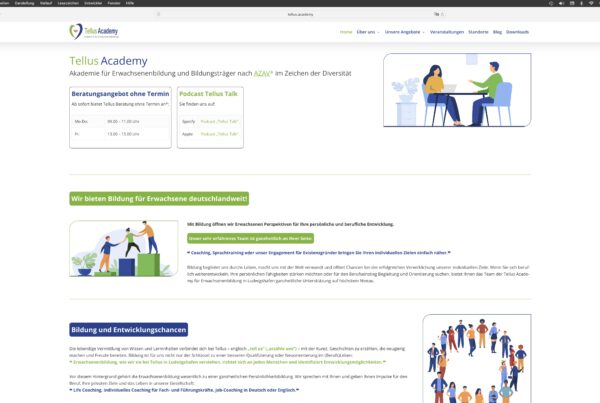The image size is (600, 403).
Task: Click the green Erwachsenenbildung quote line
Action: pos(228,362)
